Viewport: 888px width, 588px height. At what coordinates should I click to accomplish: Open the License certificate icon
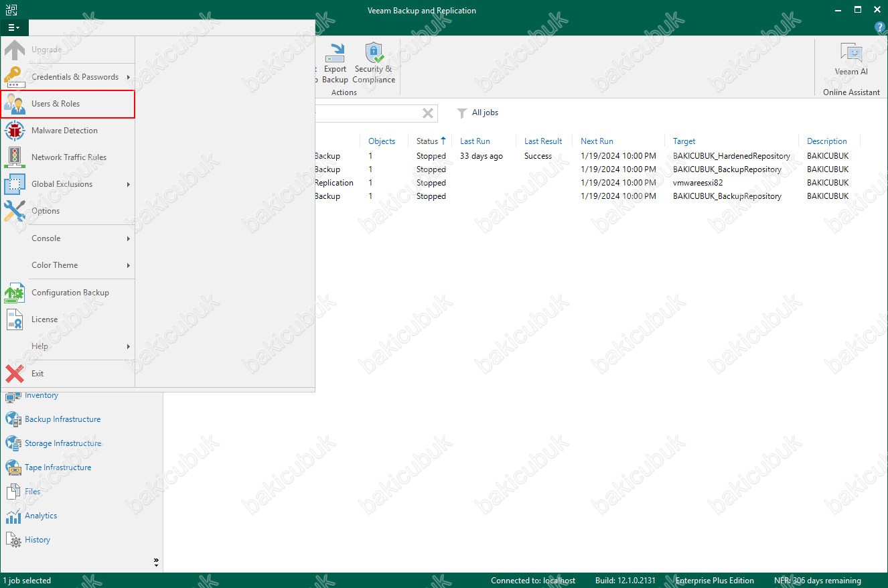(15, 319)
